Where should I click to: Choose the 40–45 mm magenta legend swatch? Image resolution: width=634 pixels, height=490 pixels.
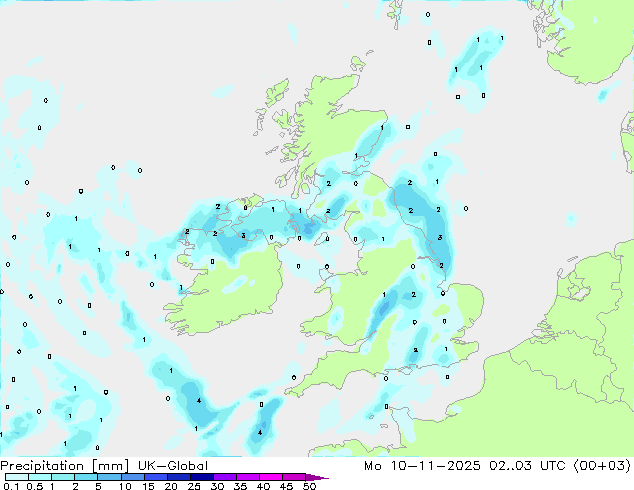271,477
